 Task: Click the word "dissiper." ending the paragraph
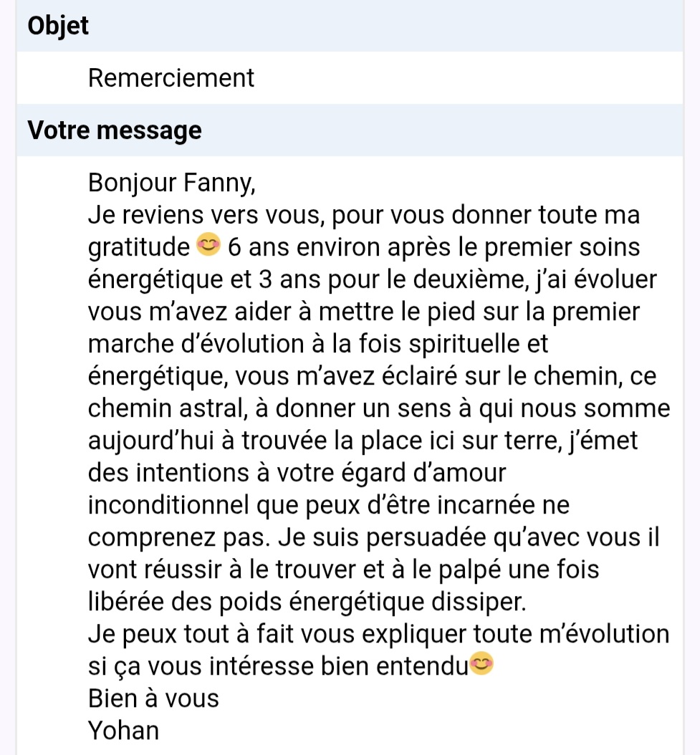click(479, 602)
